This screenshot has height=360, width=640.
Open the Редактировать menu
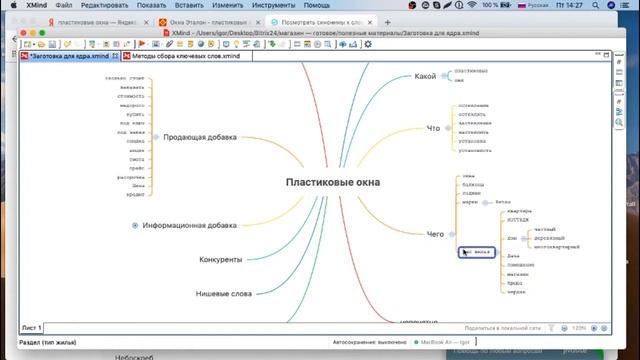click(x=104, y=5)
